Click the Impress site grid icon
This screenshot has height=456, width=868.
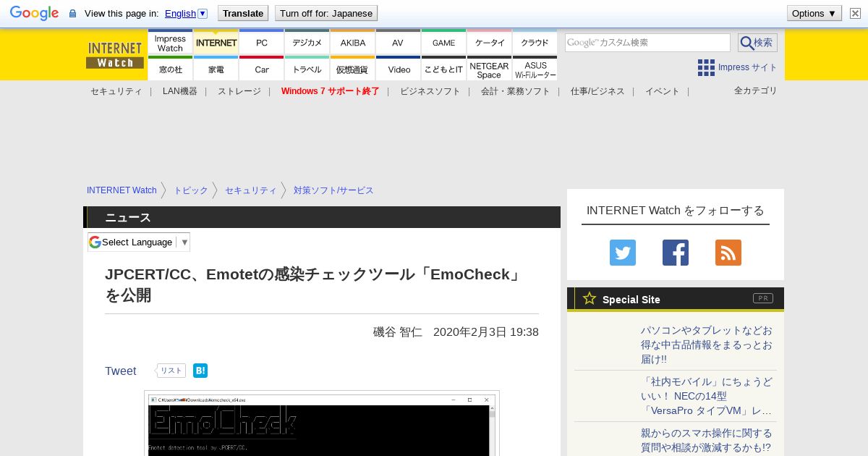706,67
